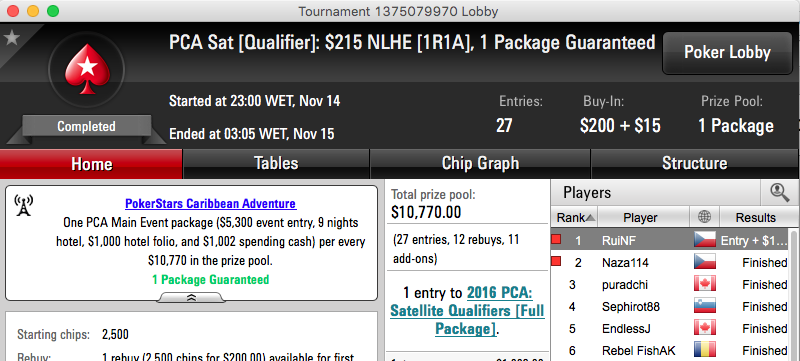Viewport: 800px width, 361px height.
Task: Open player search magnifier icon
Action: (x=779, y=193)
